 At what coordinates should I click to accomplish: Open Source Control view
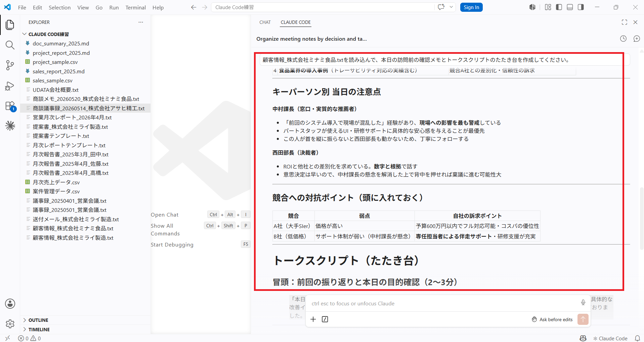10,65
